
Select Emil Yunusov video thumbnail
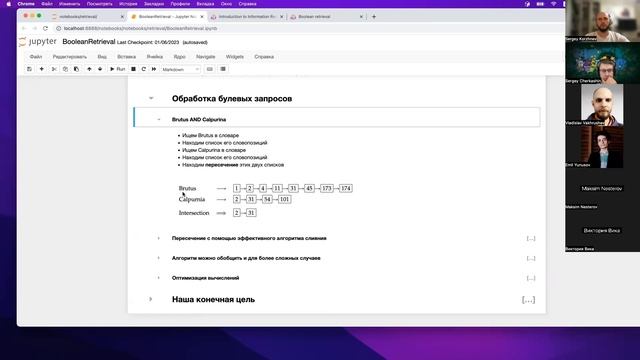tap(602, 147)
